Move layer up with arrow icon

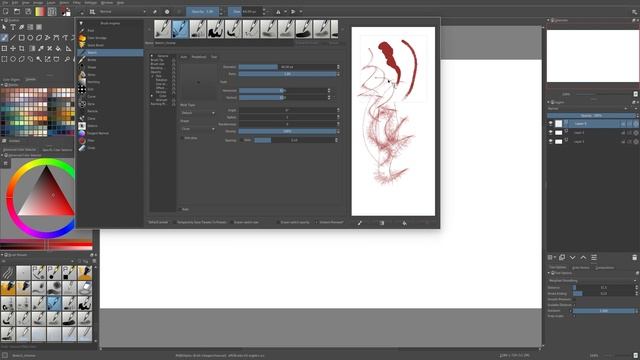(x=583, y=257)
